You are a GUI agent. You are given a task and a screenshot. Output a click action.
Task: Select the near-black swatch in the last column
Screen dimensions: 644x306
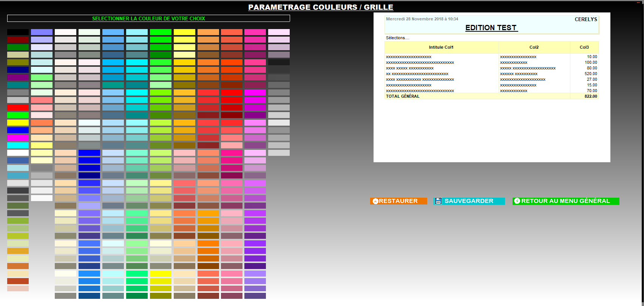[x=279, y=62]
